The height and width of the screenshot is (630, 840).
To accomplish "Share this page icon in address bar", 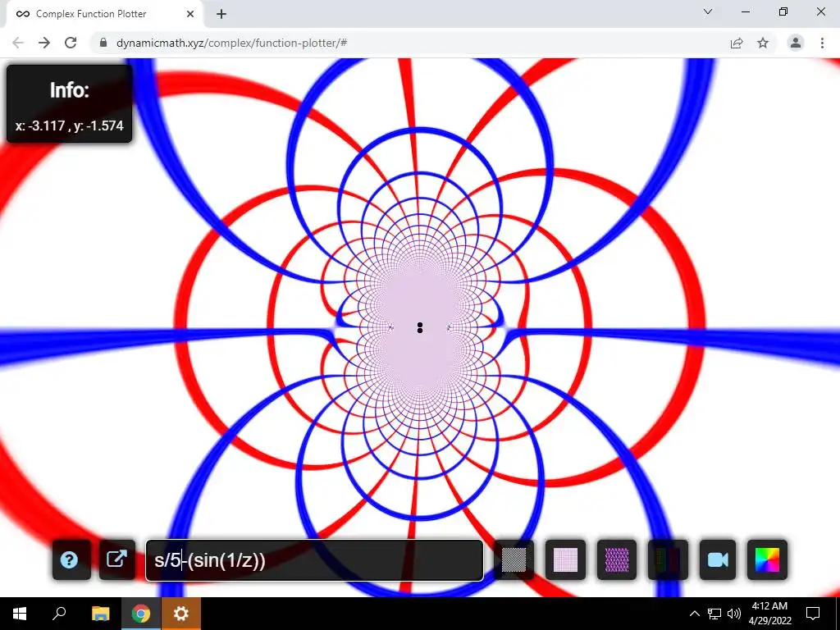I will pyautogui.click(x=737, y=43).
